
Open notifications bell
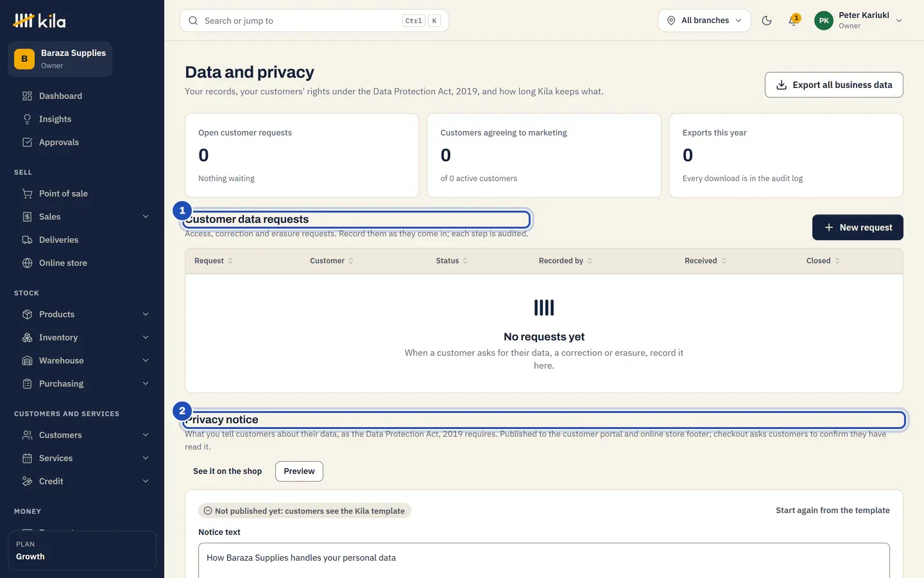[793, 21]
